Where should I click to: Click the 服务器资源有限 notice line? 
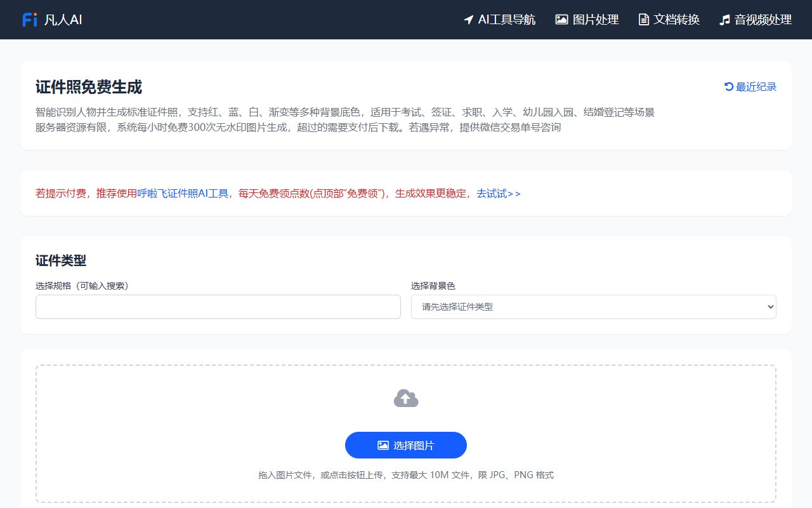pos(298,127)
